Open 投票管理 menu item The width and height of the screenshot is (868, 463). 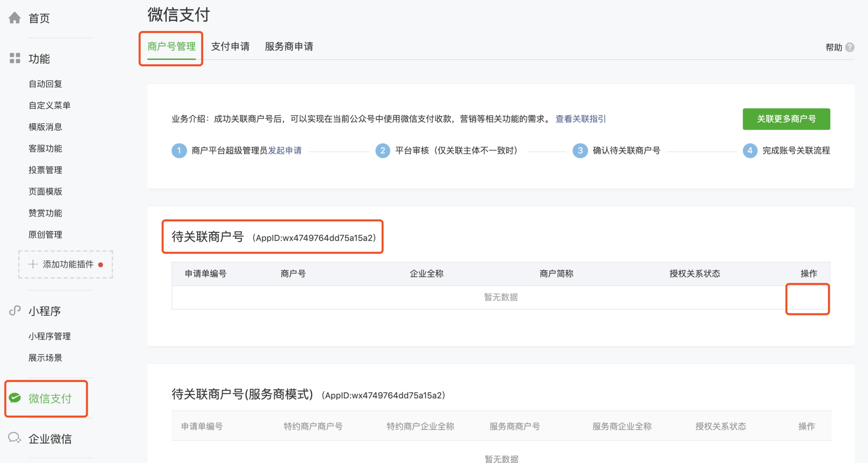[45, 170]
